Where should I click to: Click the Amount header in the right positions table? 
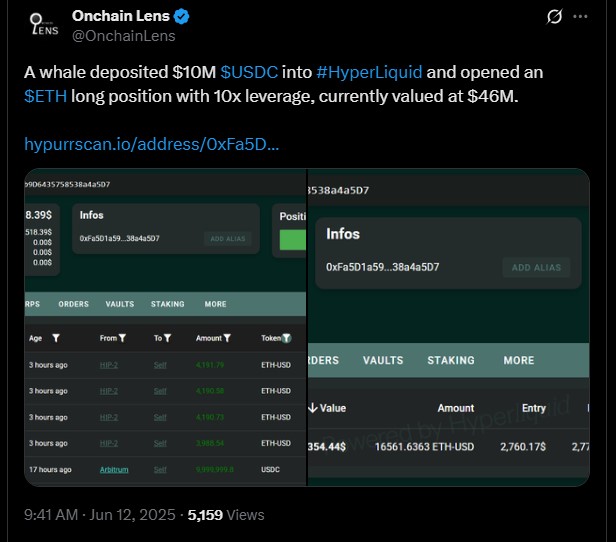(456, 408)
